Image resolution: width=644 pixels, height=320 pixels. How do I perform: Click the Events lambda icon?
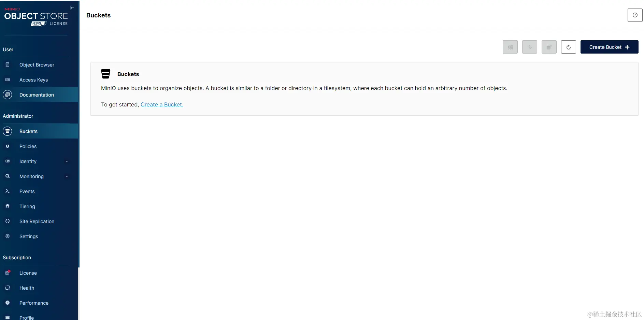pos(8,191)
